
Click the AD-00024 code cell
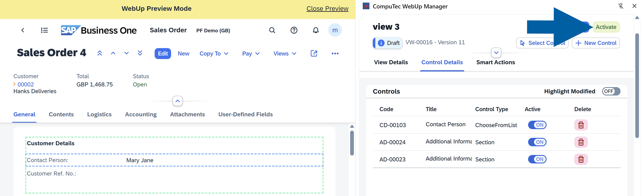point(392,142)
